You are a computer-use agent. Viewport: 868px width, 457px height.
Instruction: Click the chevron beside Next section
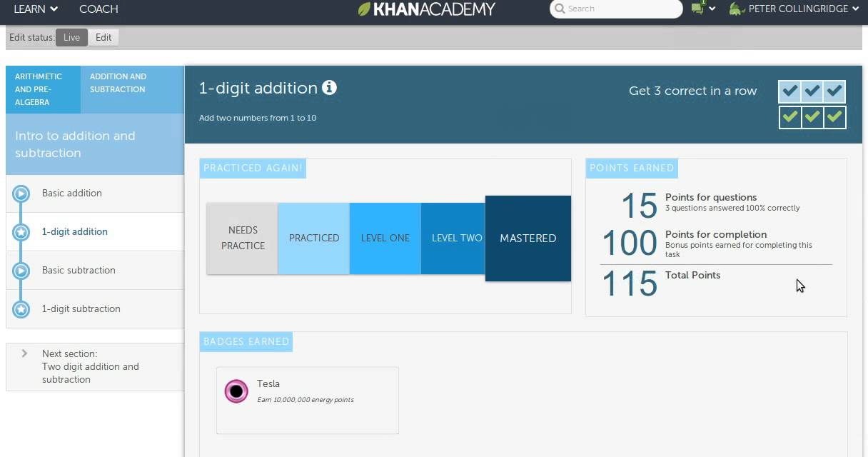click(x=24, y=353)
